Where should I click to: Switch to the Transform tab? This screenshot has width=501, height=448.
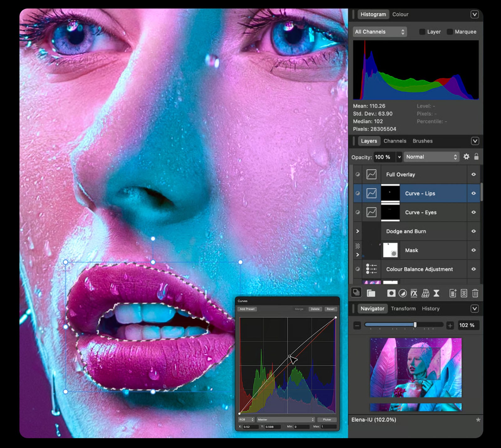403,309
